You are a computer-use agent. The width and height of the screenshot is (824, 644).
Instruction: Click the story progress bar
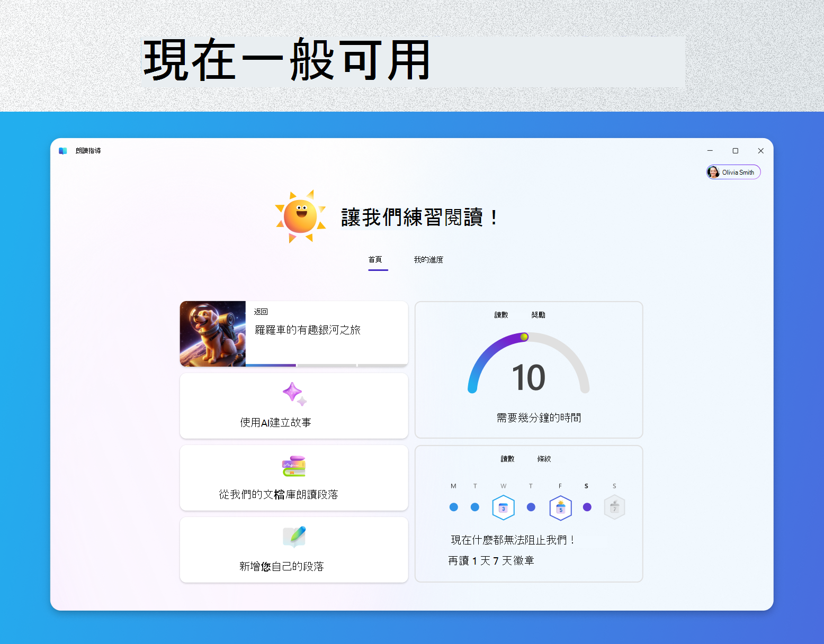click(327, 365)
